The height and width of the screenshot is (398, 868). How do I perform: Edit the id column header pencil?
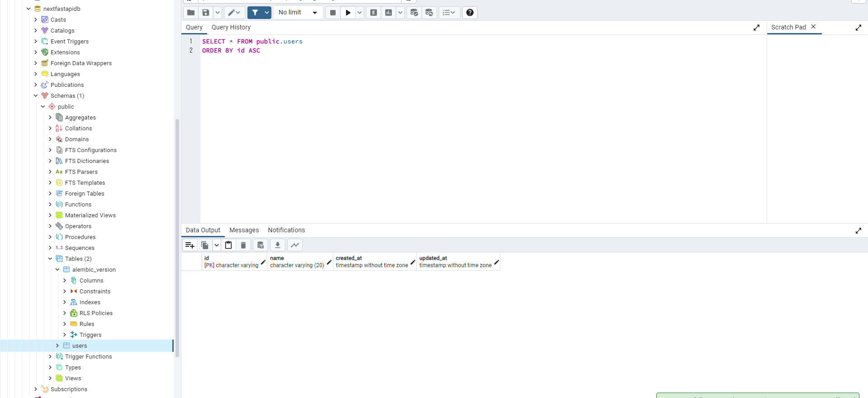point(263,262)
